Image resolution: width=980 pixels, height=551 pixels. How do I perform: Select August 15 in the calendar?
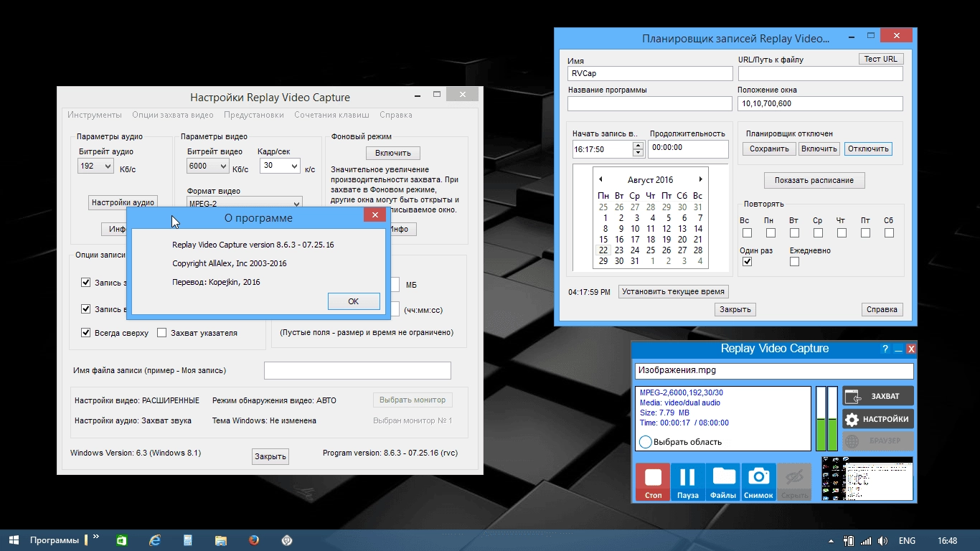click(x=603, y=240)
